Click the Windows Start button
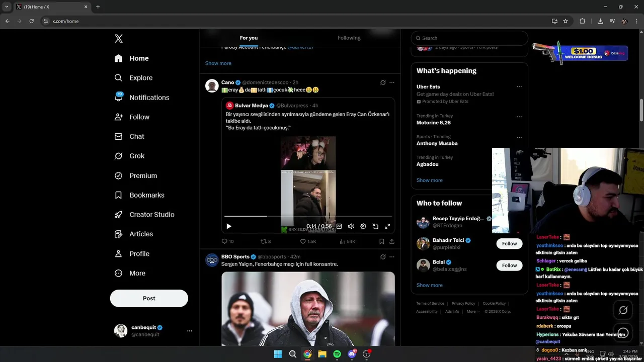644x362 pixels. tap(278, 354)
